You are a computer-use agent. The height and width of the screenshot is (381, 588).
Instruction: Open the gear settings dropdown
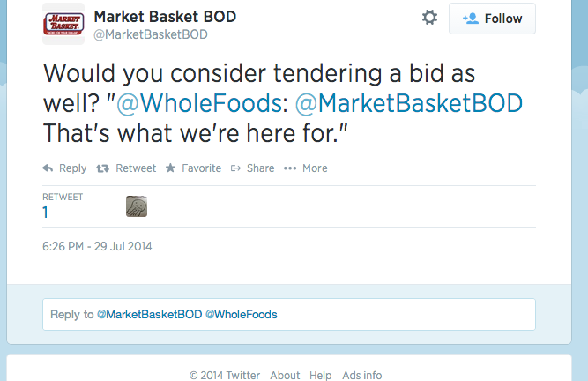(429, 18)
